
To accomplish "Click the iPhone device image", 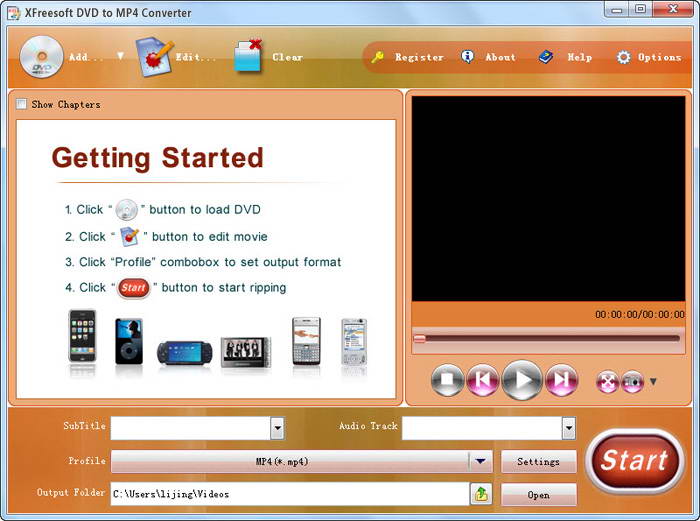I will [x=82, y=336].
